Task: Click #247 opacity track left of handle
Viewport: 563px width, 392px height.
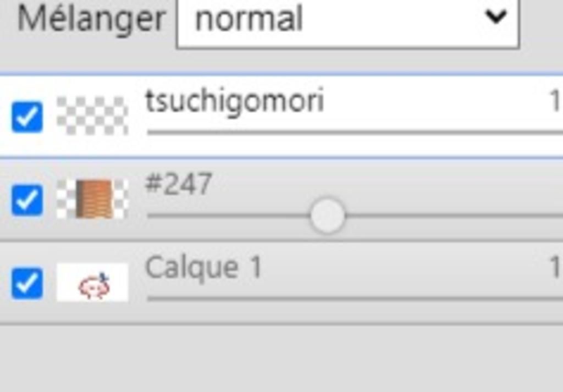Action: tap(229, 216)
